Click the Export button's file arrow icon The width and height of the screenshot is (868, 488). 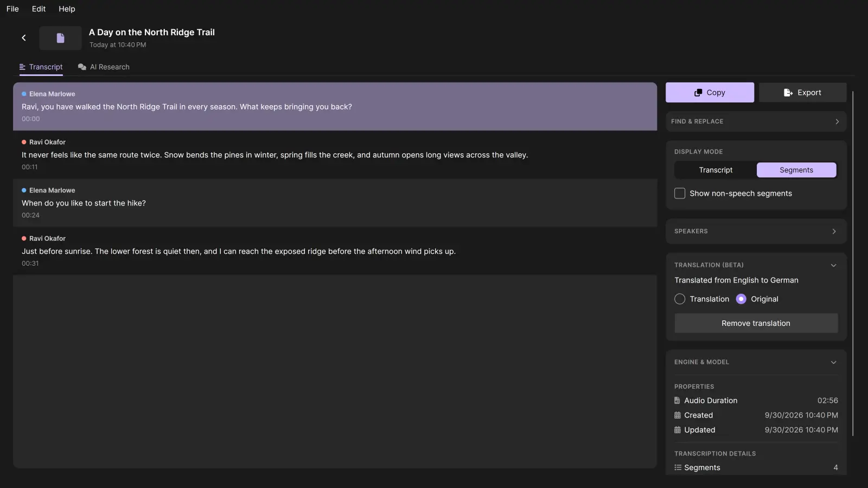tap(788, 93)
